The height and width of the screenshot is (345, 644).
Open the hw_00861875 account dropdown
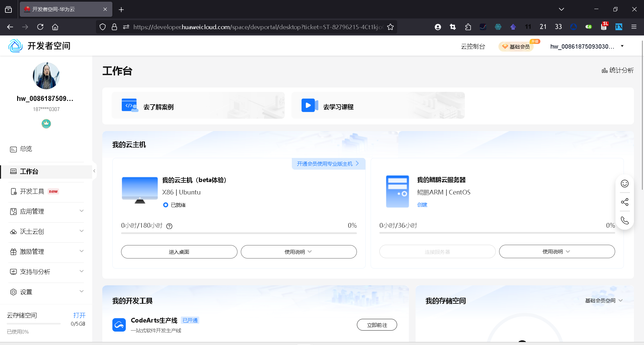pyautogui.click(x=585, y=46)
